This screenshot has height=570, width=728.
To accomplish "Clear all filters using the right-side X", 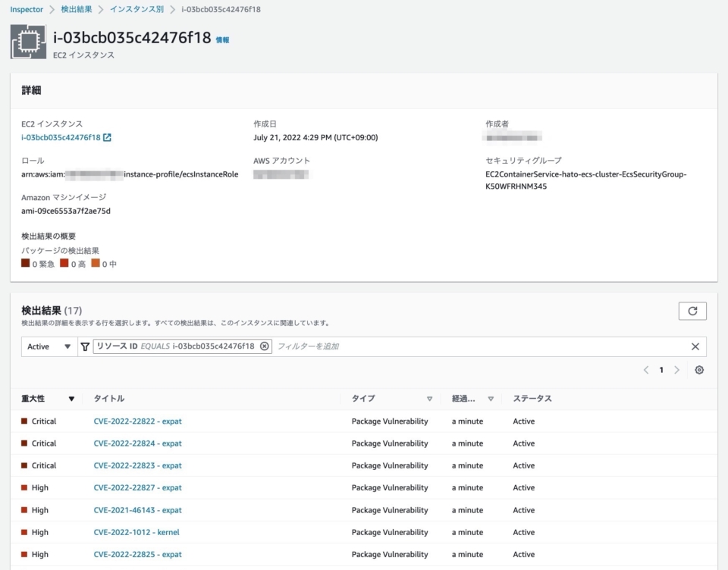I will [696, 346].
